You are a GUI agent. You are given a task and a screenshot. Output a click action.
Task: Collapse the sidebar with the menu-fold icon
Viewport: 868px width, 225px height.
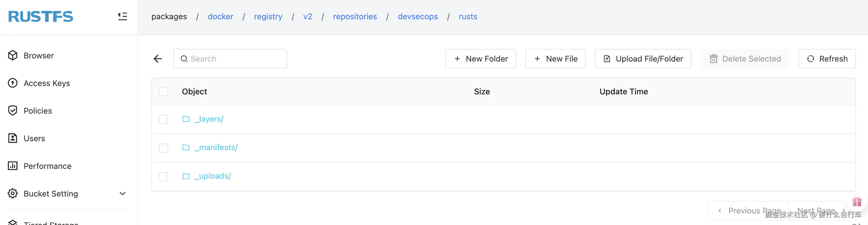[x=122, y=16]
